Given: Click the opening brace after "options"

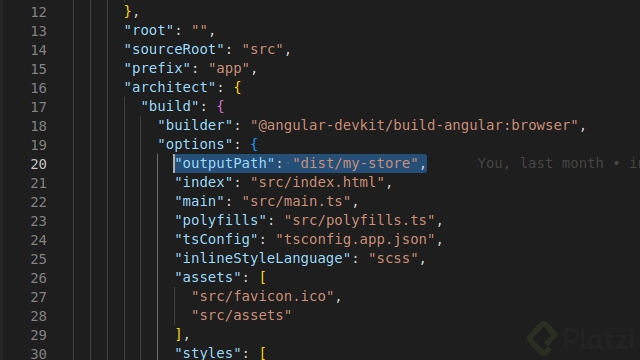Looking at the screenshot, I should coord(254,144).
